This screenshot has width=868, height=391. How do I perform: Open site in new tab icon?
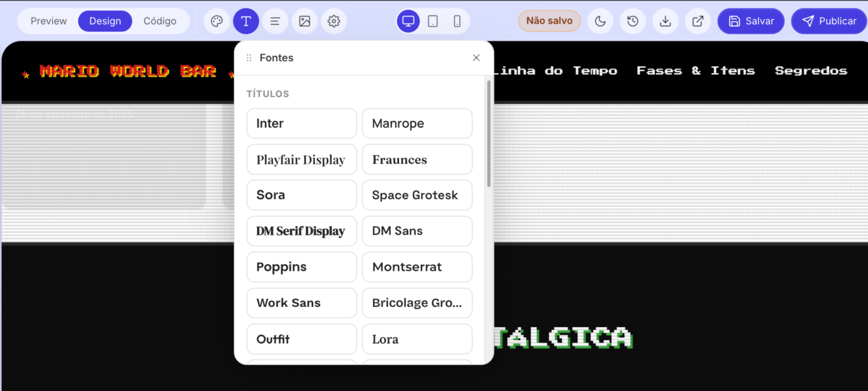coord(698,21)
